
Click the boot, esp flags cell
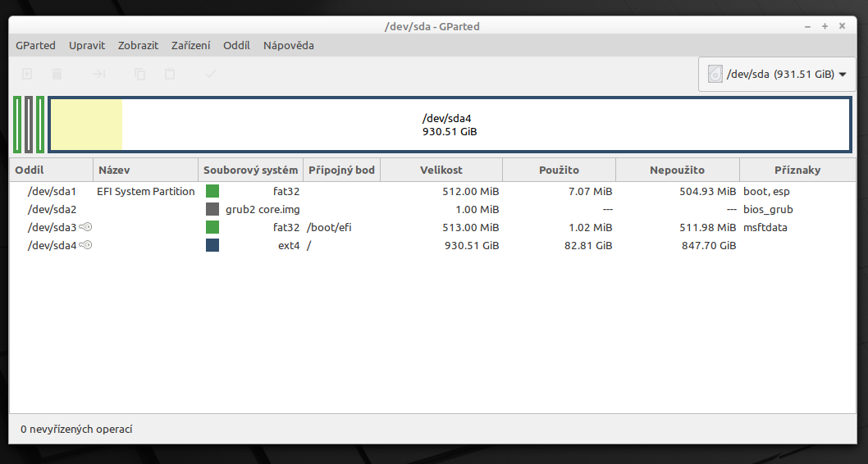point(766,191)
